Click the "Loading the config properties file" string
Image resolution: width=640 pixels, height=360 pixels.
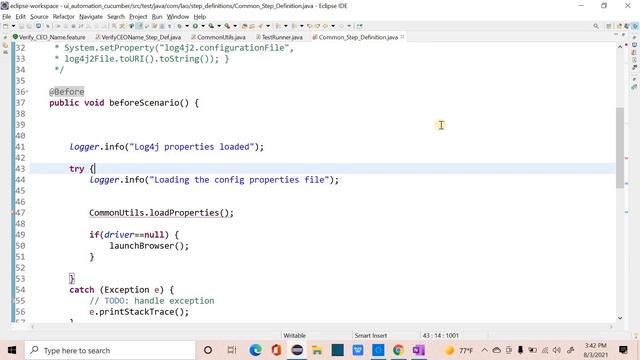tap(239, 180)
